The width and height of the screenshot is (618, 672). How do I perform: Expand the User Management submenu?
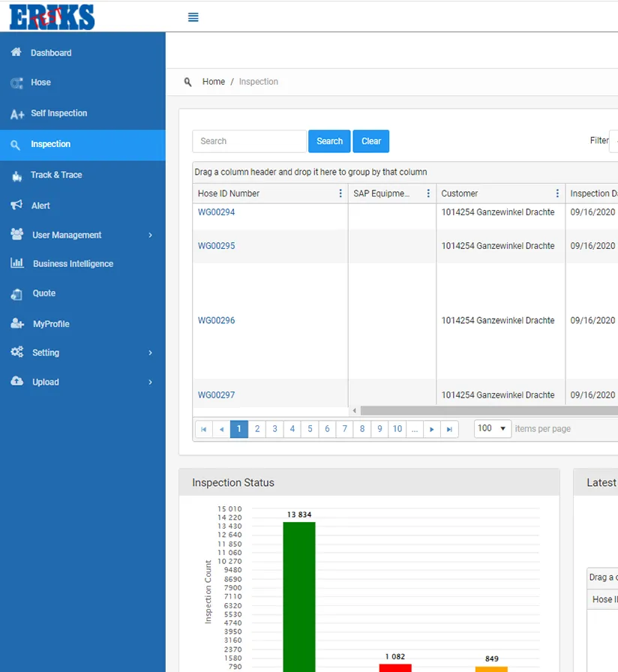(150, 235)
